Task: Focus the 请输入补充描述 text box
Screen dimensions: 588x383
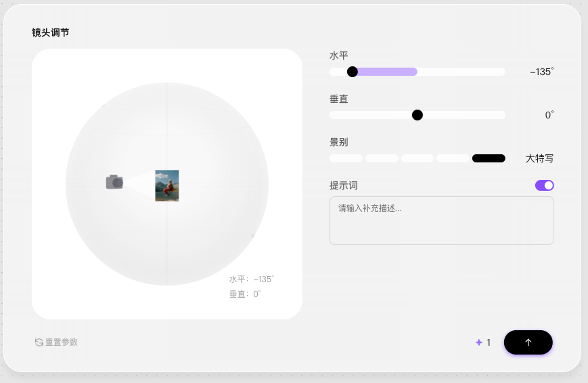Action: point(441,221)
